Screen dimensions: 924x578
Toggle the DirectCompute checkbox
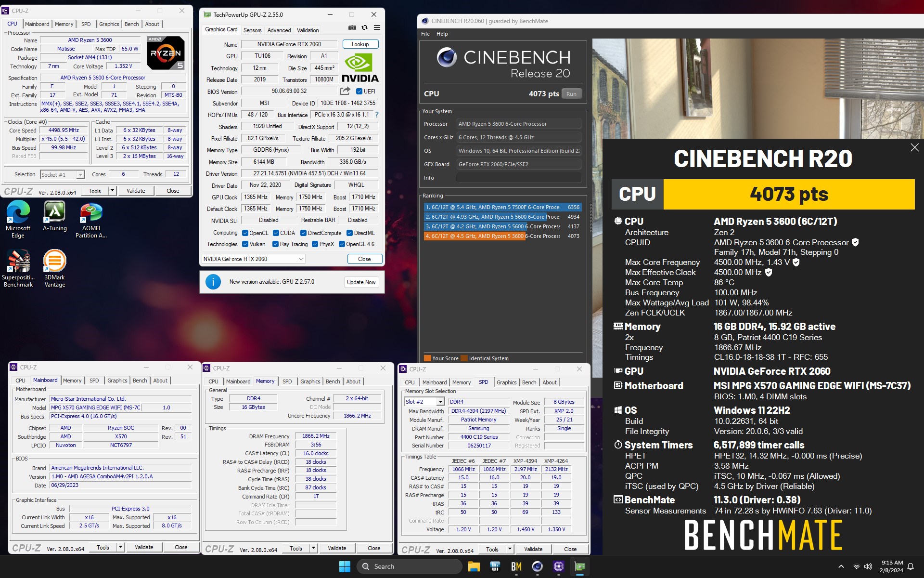(x=304, y=233)
